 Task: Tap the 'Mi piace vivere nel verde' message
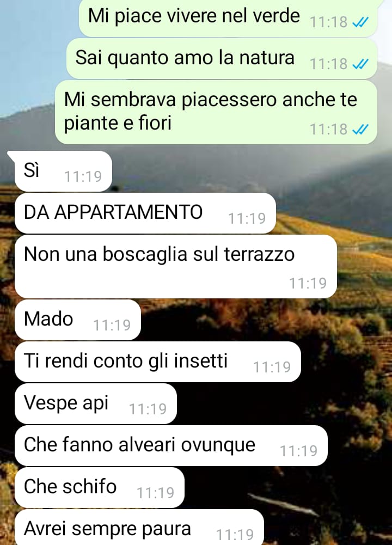tap(228, 18)
